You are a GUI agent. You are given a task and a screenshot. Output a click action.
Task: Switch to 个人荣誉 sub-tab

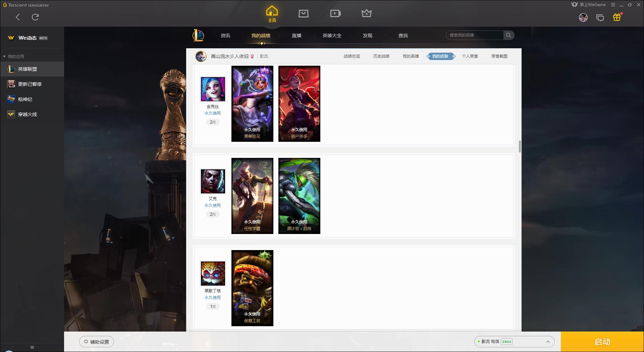coord(470,56)
